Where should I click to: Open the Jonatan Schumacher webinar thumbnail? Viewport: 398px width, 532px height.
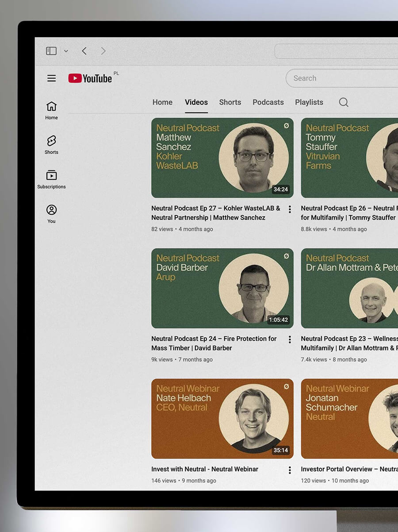[349, 419]
